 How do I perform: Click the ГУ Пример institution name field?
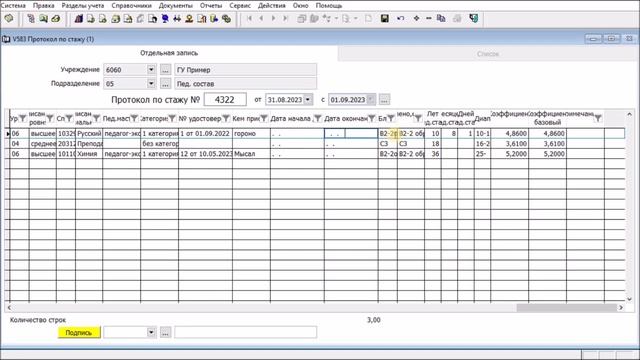[x=245, y=70]
